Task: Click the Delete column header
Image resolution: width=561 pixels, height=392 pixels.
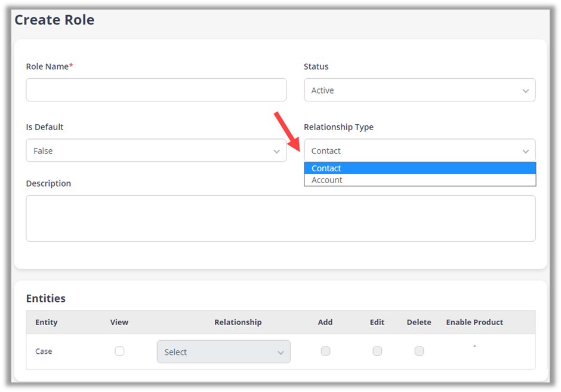Action: coord(419,322)
